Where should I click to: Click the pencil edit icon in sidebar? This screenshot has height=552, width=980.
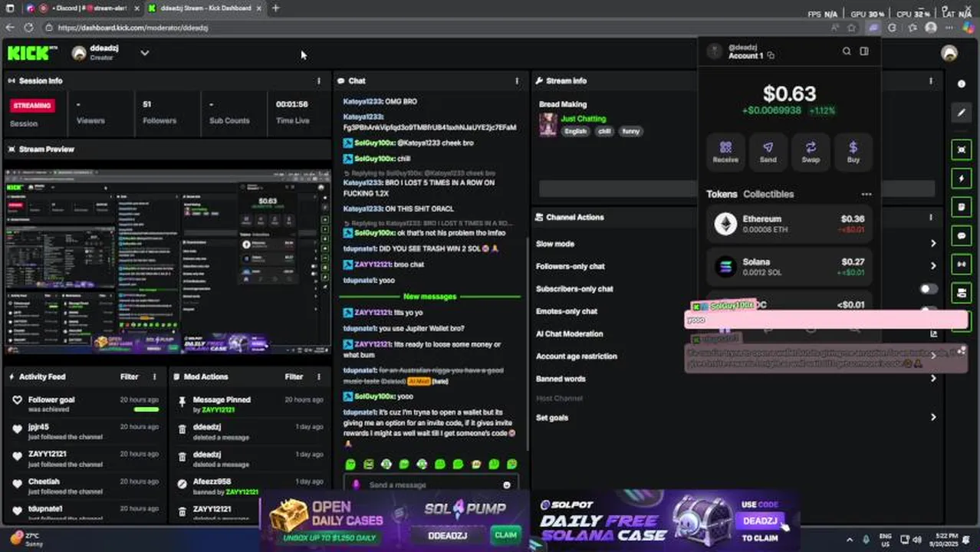(x=962, y=113)
